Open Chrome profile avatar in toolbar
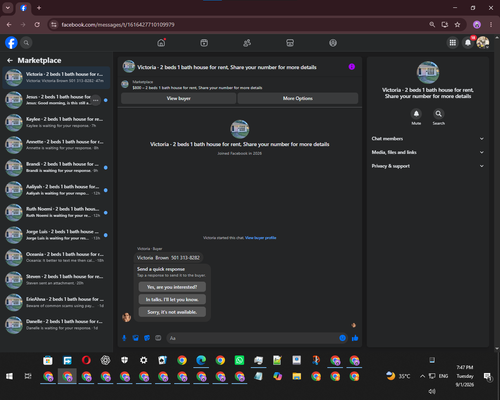Viewport: 500px width, 400px height. click(477, 25)
